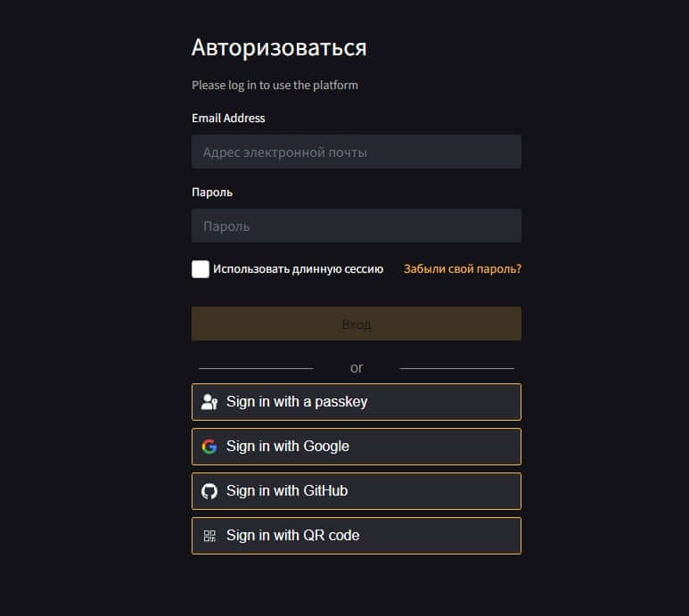Click the GitHub octocat icon
689x616 pixels.
(x=209, y=491)
